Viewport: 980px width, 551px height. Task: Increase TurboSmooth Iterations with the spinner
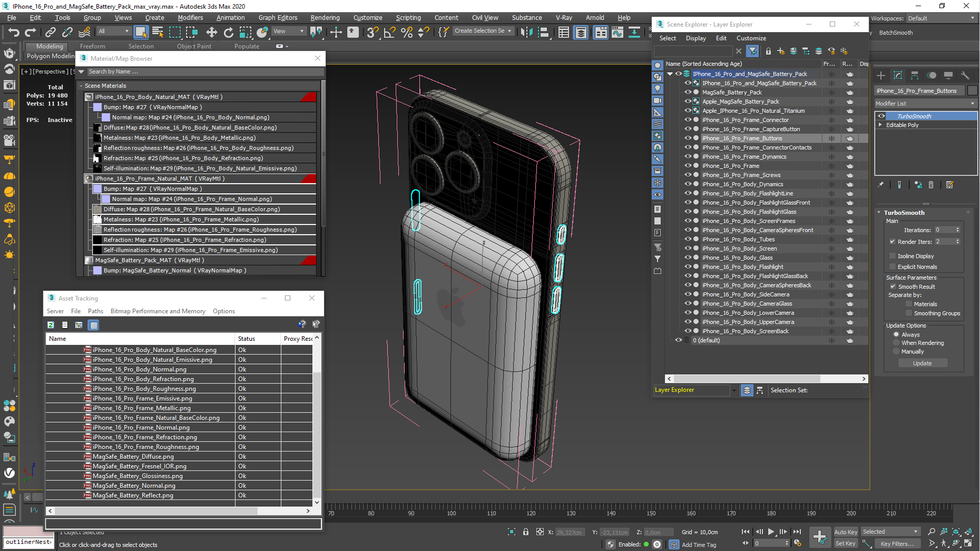tap(958, 228)
